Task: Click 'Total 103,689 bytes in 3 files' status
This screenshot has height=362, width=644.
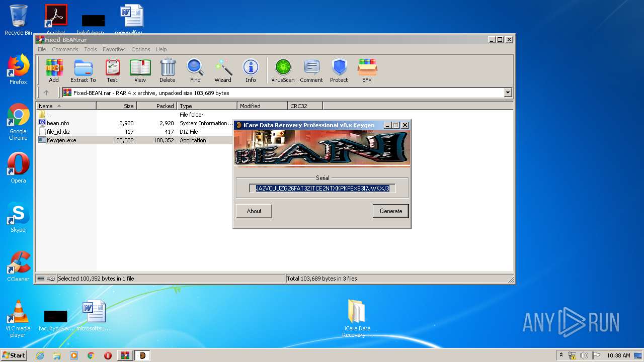Action: [322, 279]
